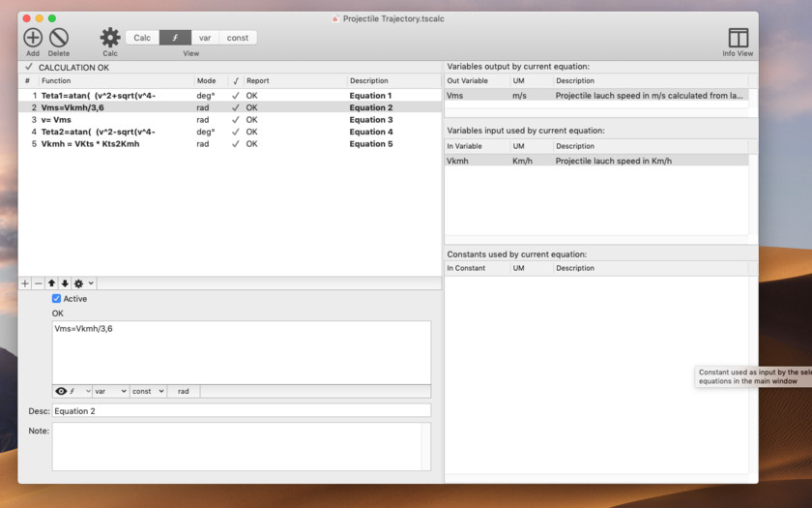Image resolution: width=812 pixels, height=508 pixels.
Task: Switch to the const view segment
Action: [x=238, y=38]
